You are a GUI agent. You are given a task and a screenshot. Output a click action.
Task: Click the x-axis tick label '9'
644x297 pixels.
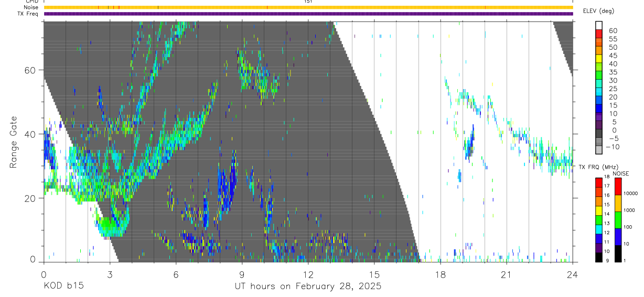tap(242, 274)
